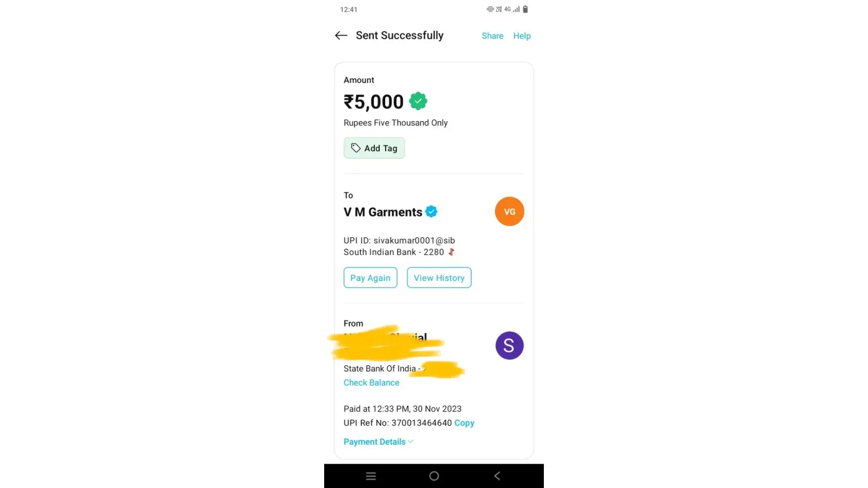Open the VG recipient avatar

point(509,211)
